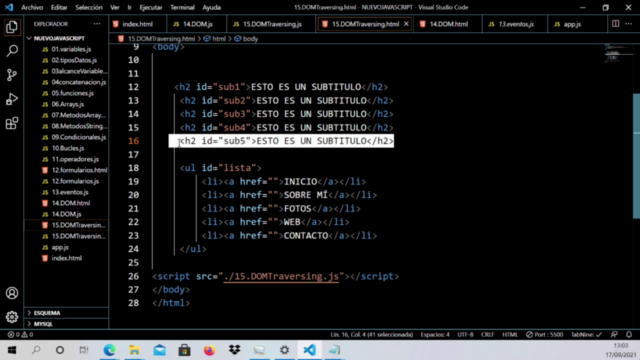The image size is (640, 360).
Task: Open File Explorer from taskbar
Action: 134,350
